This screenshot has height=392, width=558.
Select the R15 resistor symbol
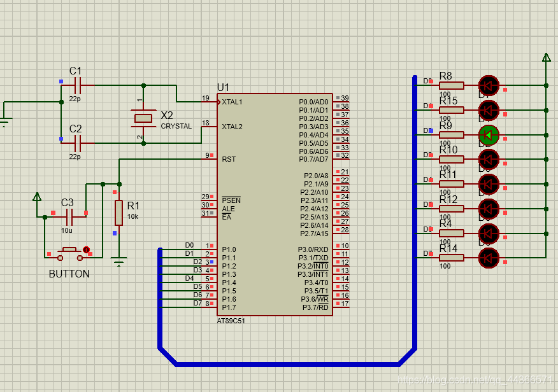click(x=452, y=110)
